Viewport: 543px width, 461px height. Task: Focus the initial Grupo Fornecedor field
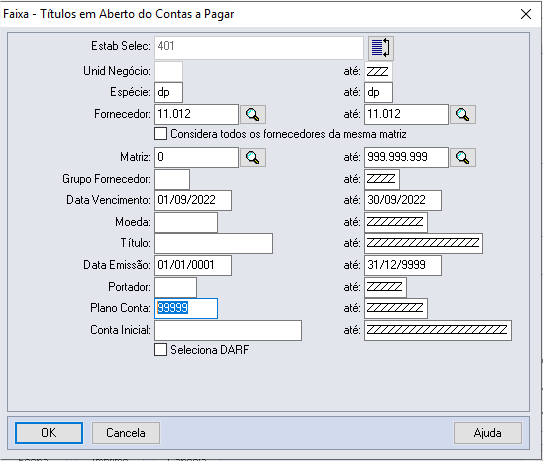172,179
